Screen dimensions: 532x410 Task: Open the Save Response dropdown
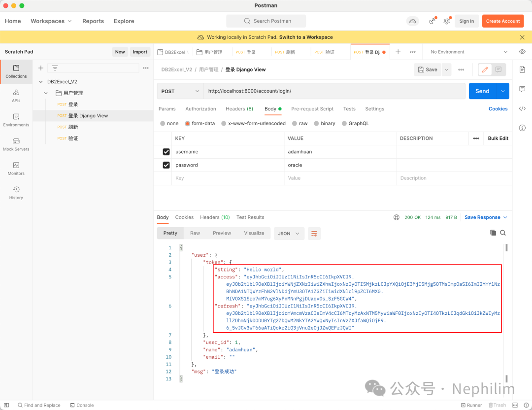click(x=486, y=217)
